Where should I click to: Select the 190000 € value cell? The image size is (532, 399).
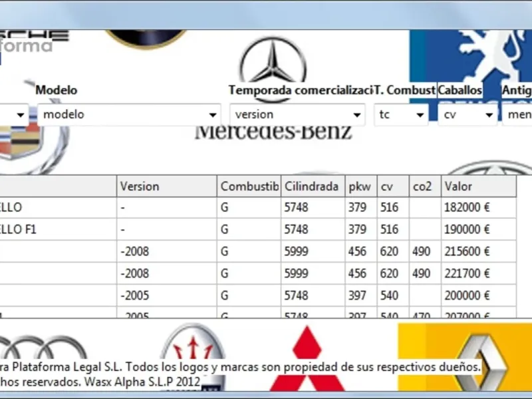[479, 229]
